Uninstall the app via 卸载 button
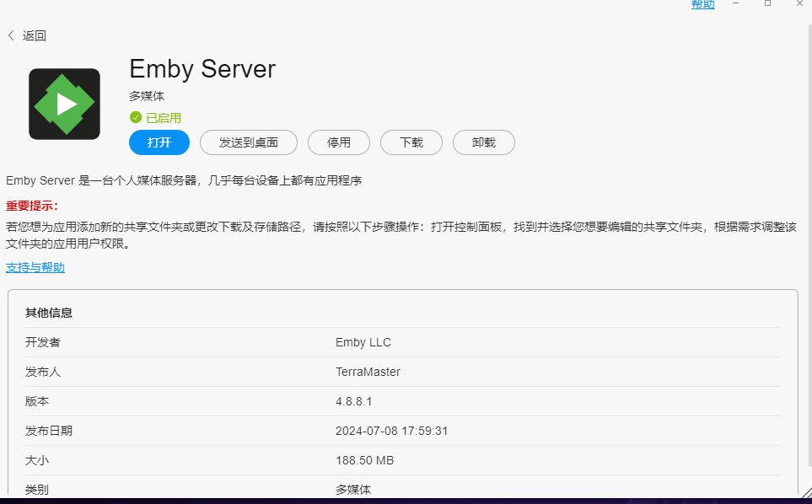 tap(484, 142)
